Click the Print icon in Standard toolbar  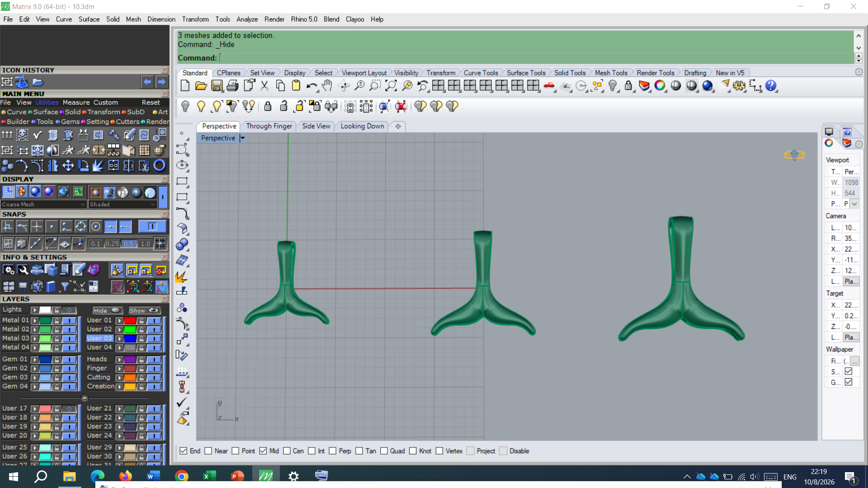point(232,86)
